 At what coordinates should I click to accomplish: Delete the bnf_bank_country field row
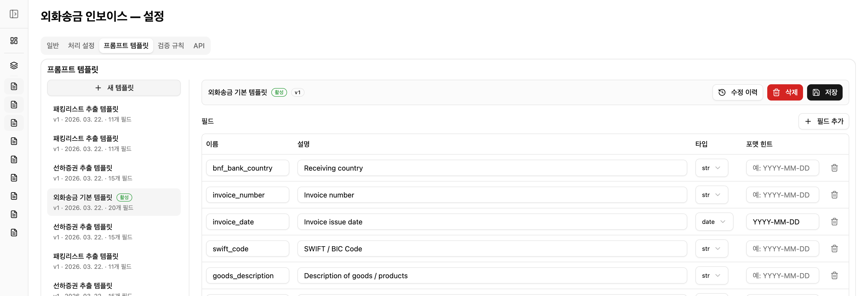834,168
